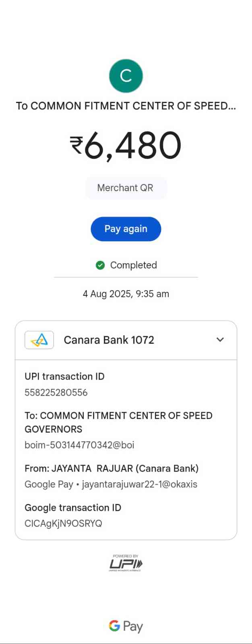Tap the green C merchant avatar
This screenshot has height=644, width=252.
coord(126,76)
